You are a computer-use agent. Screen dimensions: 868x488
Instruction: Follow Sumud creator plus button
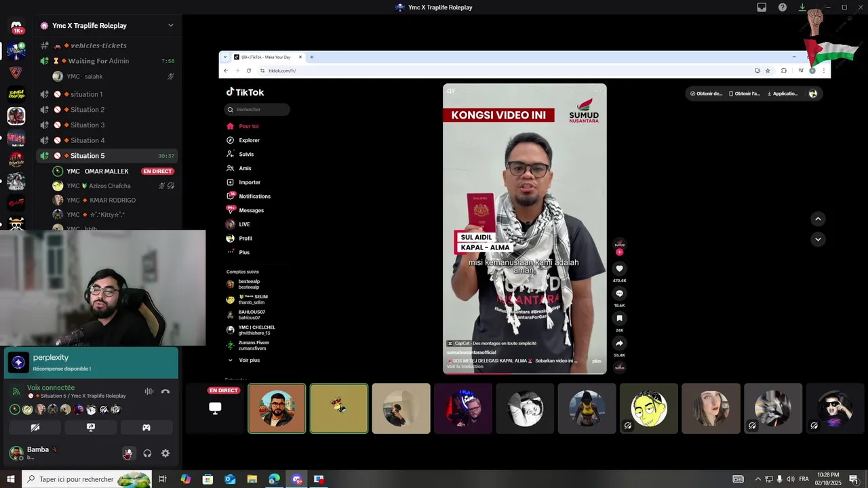pos(619,252)
